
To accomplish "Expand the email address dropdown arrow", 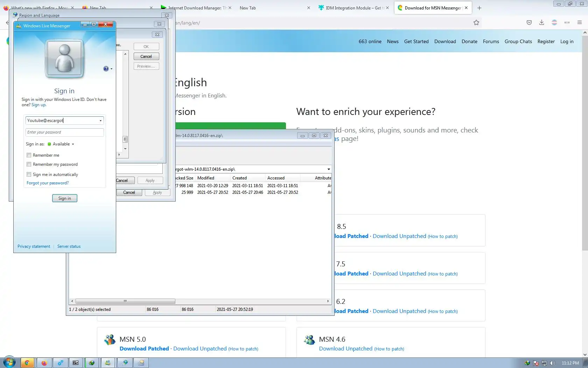I will coord(100,121).
